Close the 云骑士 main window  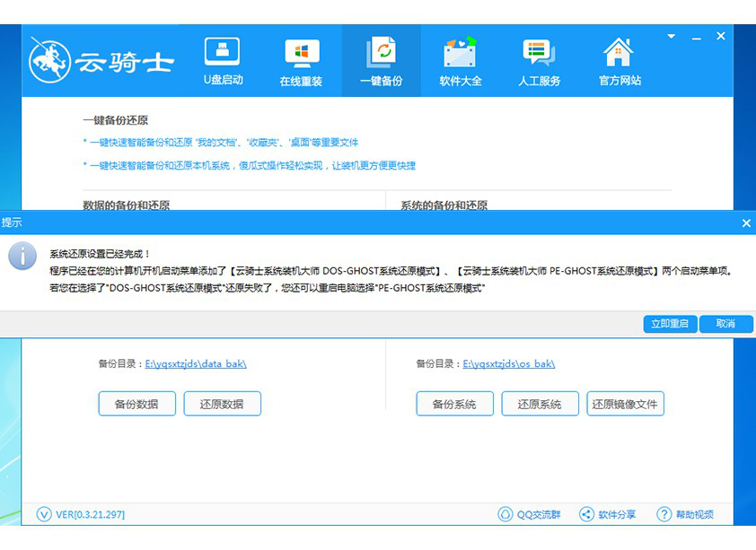point(721,36)
